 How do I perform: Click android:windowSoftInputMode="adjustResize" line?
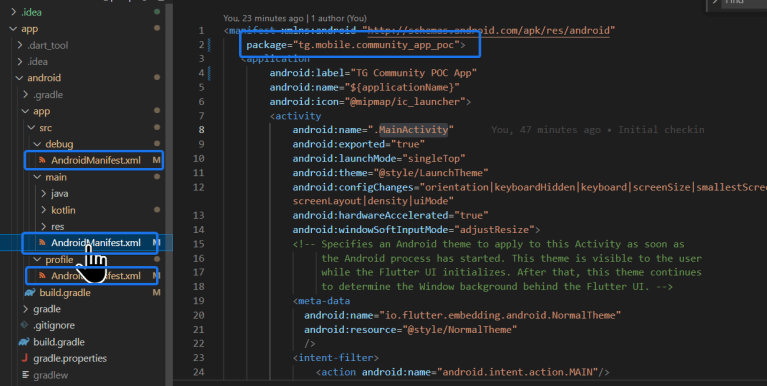click(416, 229)
